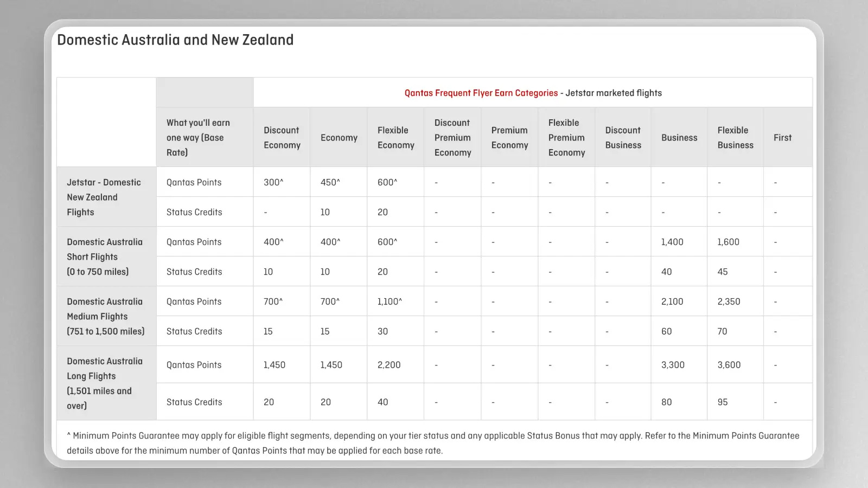
Task: Select the First column header
Action: [788, 137]
